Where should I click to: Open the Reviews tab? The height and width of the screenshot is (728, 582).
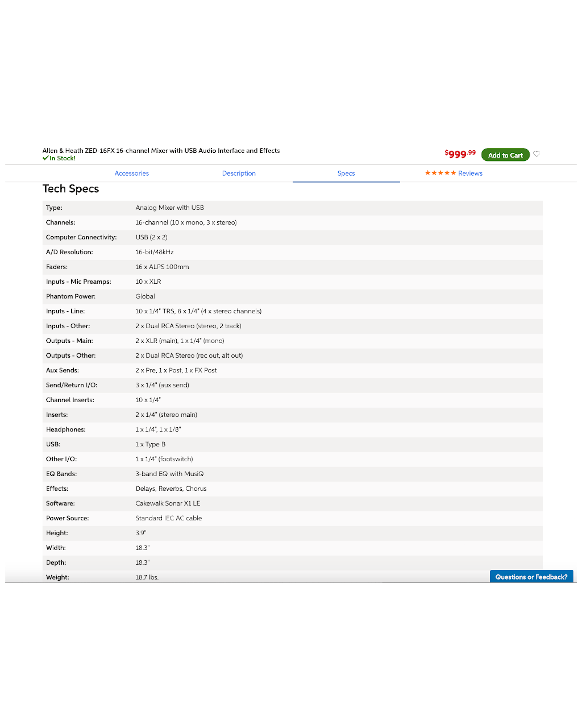tap(470, 173)
